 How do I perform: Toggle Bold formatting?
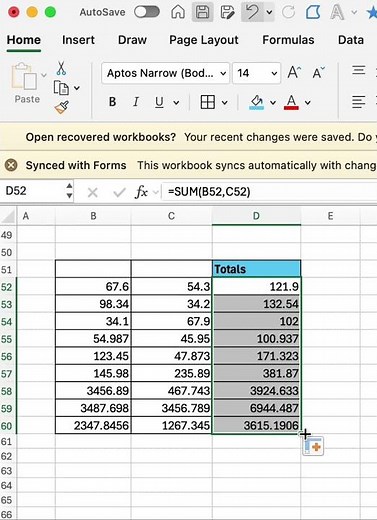pyautogui.click(x=113, y=102)
